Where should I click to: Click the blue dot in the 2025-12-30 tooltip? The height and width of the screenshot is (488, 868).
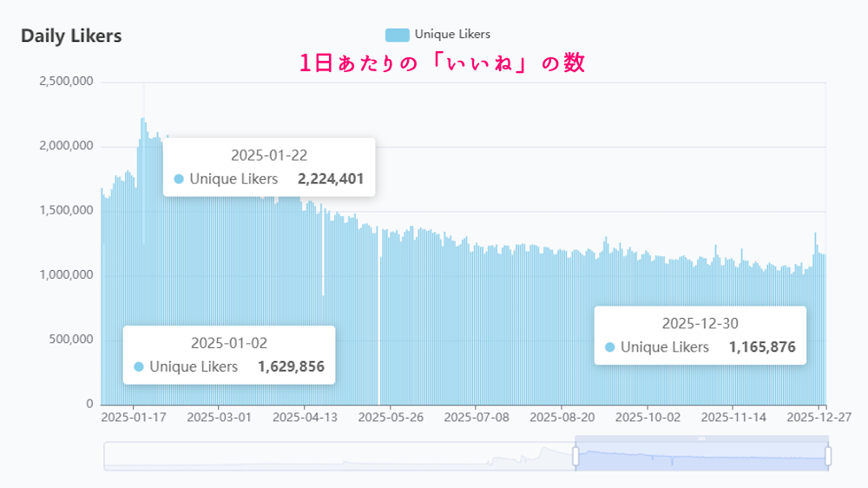pos(609,347)
